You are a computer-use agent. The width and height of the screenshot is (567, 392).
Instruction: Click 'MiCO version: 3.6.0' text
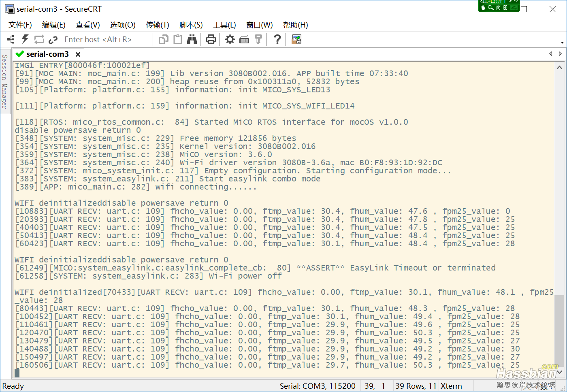[x=226, y=154]
